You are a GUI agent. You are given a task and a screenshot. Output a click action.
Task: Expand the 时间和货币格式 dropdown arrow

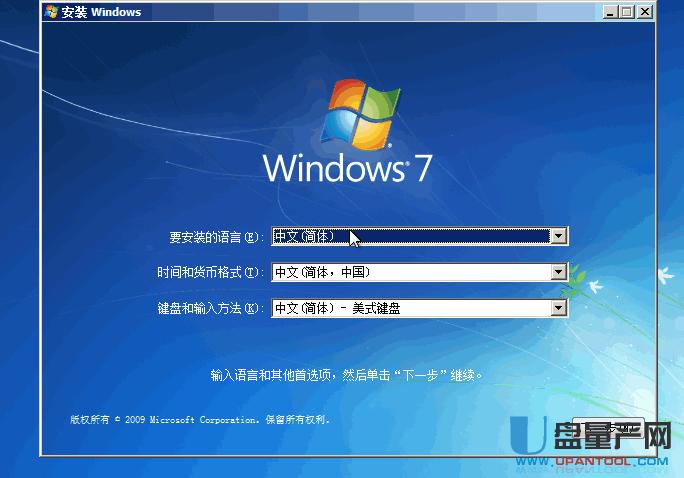pyautogui.click(x=559, y=272)
